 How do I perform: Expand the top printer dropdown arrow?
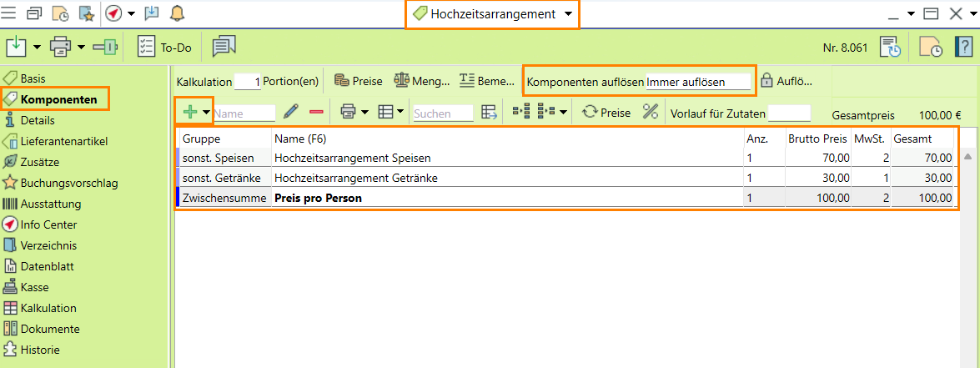tap(82, 47)
